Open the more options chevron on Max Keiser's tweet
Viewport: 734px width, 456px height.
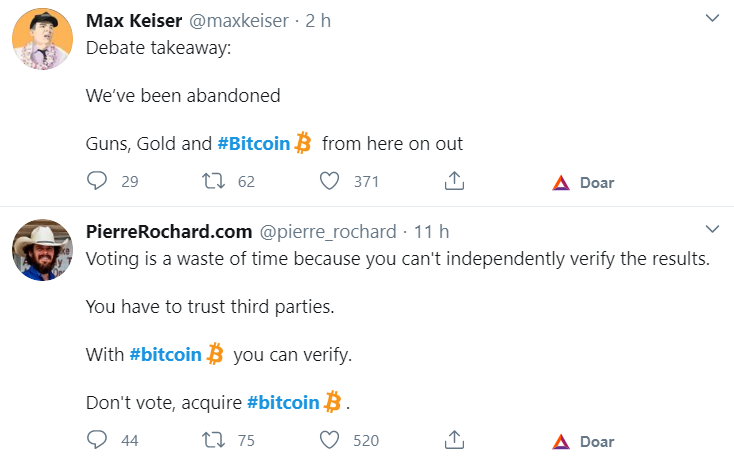point(712,19)
